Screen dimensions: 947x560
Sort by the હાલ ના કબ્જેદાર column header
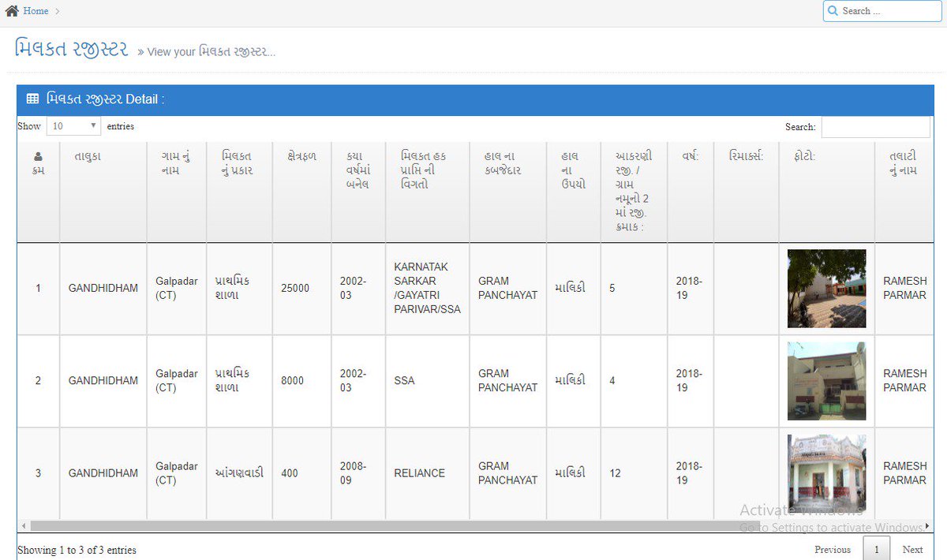(x=508, y=192)
